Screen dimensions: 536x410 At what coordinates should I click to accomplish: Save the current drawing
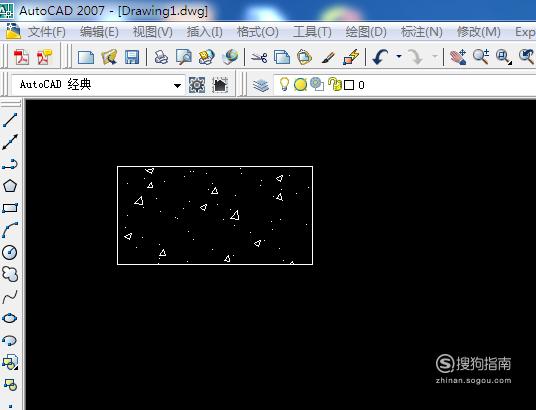point(132,57)
